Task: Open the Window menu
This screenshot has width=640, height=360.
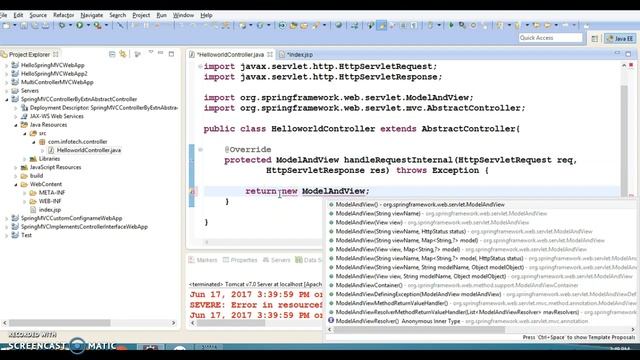Action: [183, 15]
